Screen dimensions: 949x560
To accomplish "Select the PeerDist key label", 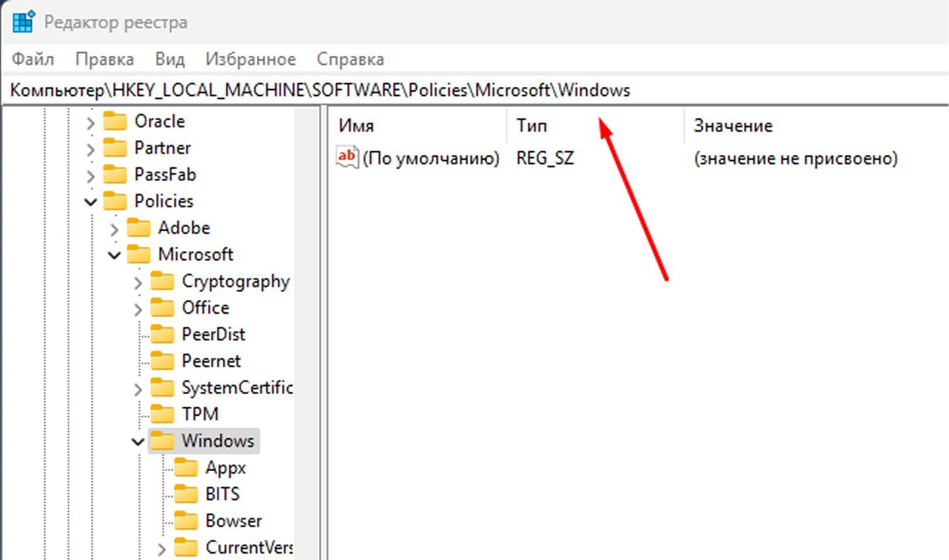I will (x=214, y=334).
